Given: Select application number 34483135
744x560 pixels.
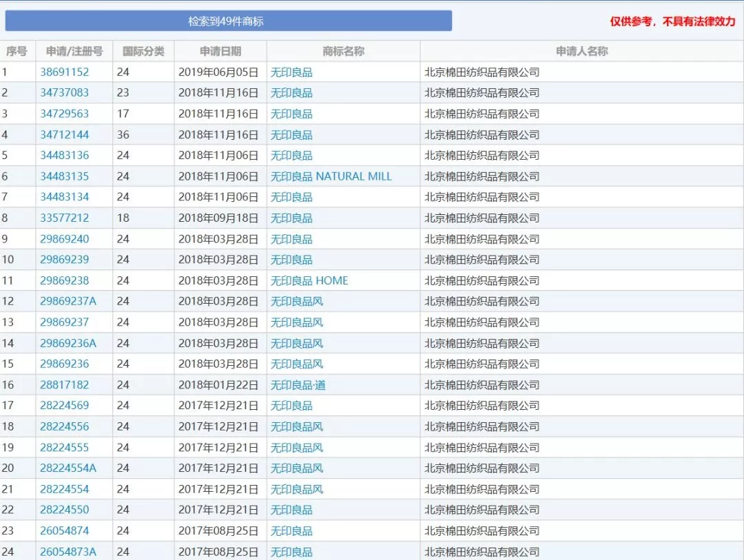Looking at the screenshot, I should (x=65, y=176).
